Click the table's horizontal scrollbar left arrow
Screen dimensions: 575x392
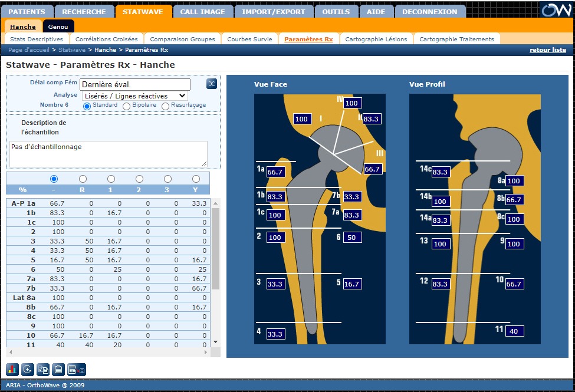click(11, 352)
